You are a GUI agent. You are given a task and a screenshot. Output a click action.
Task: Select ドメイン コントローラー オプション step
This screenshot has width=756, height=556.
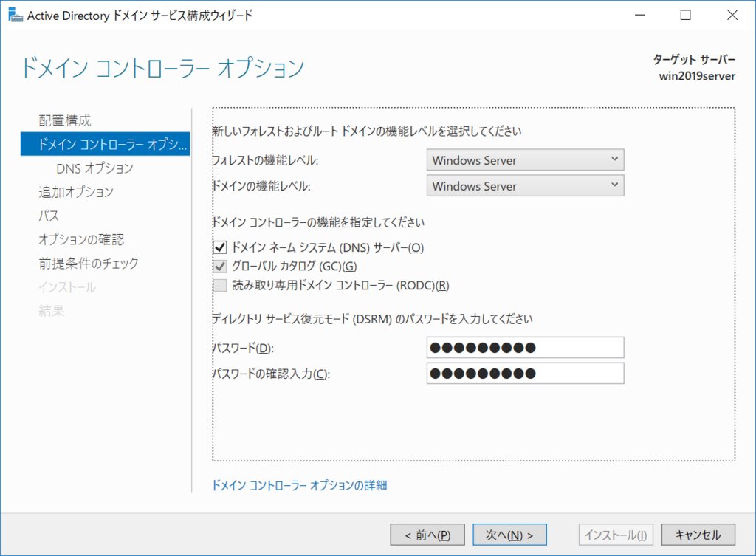[x=105, y=144]
